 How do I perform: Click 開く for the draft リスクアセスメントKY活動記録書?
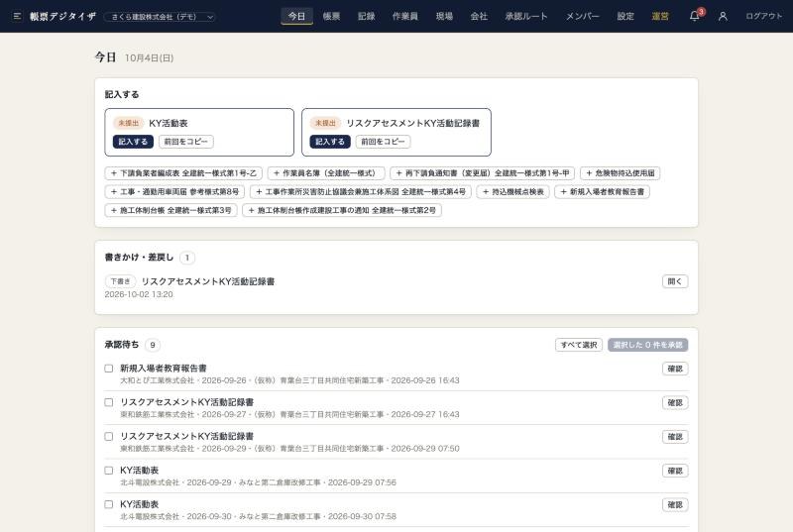click(x=675, y=281)
